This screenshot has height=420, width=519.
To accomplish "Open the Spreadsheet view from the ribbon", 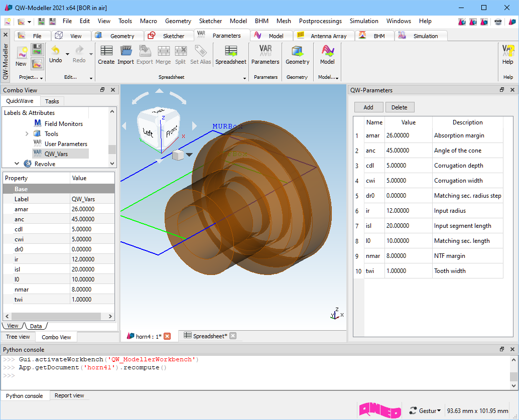I will pos(231,51).
